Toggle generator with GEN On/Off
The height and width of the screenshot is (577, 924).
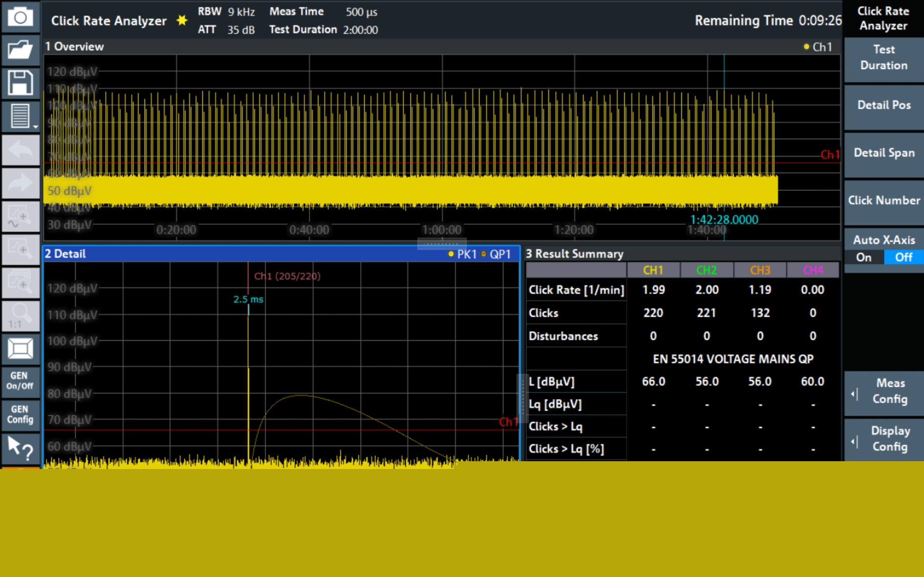(x=20, y=381)
